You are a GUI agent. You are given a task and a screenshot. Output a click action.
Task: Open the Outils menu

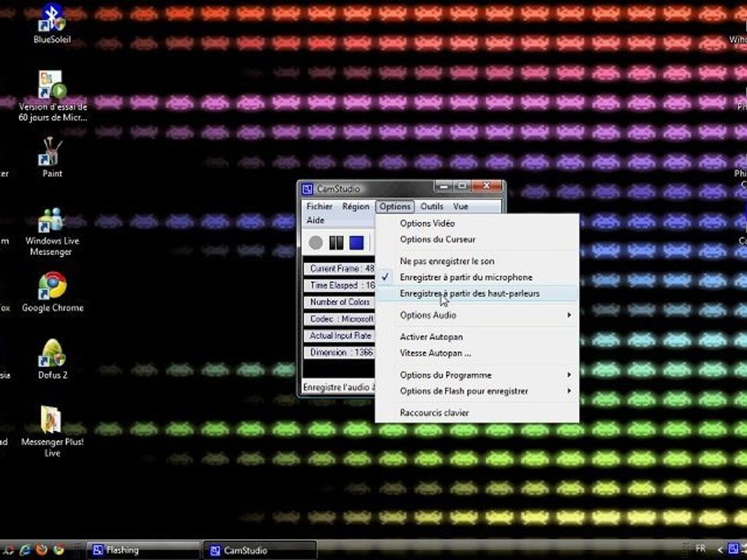pos(432,206)
